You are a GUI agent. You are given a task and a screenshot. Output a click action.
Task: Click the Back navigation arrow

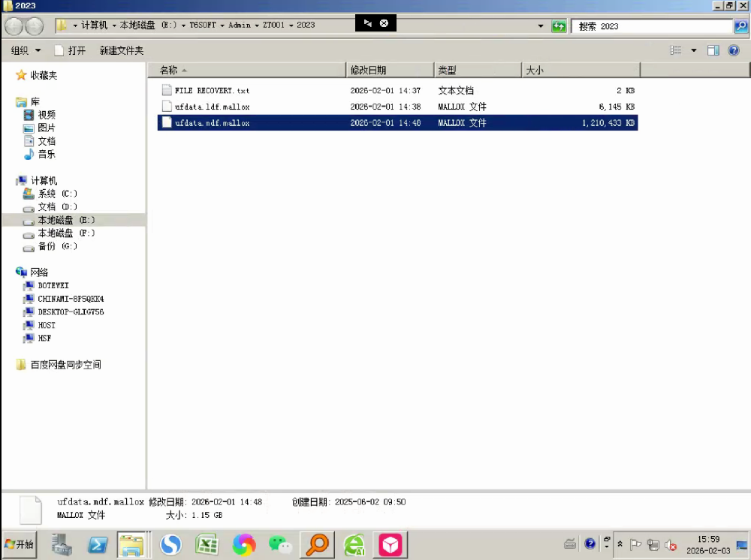[14, 26]
